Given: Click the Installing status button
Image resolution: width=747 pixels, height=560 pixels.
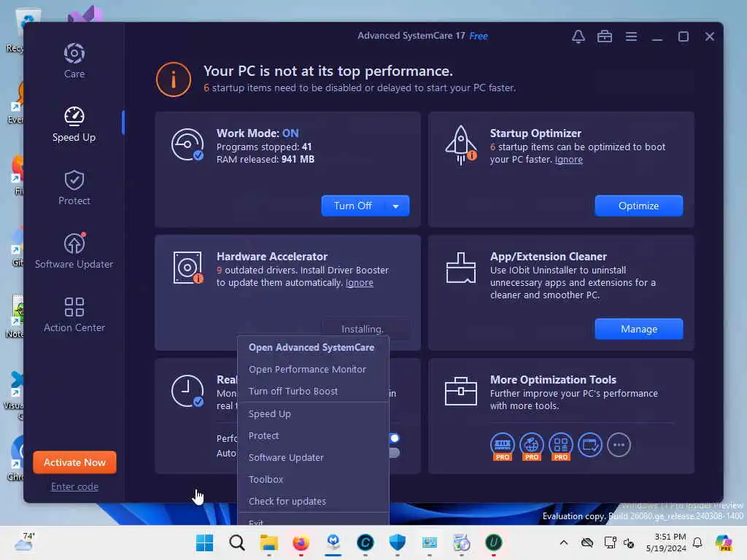Looking at the screenshot, I should click(x=363, y=329).
